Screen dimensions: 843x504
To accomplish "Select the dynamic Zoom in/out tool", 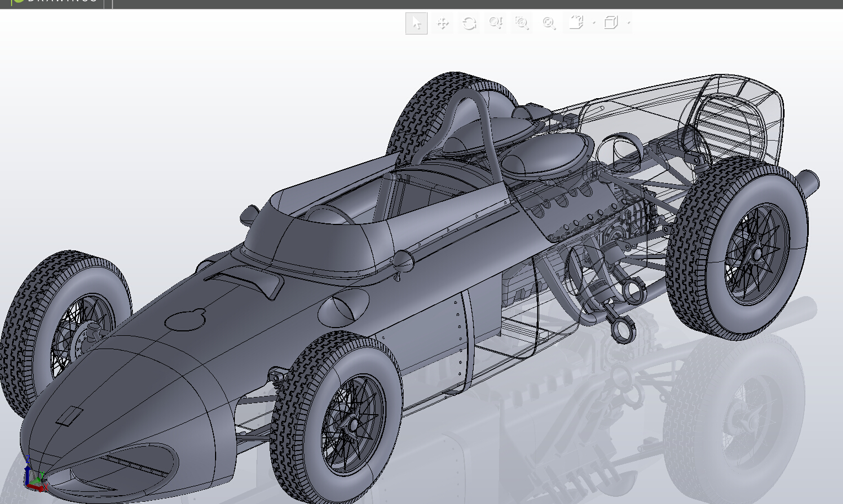I will point(496,23).
